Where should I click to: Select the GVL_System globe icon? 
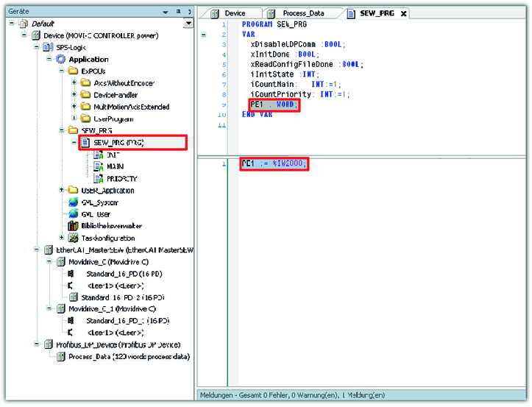click(73, 202)
